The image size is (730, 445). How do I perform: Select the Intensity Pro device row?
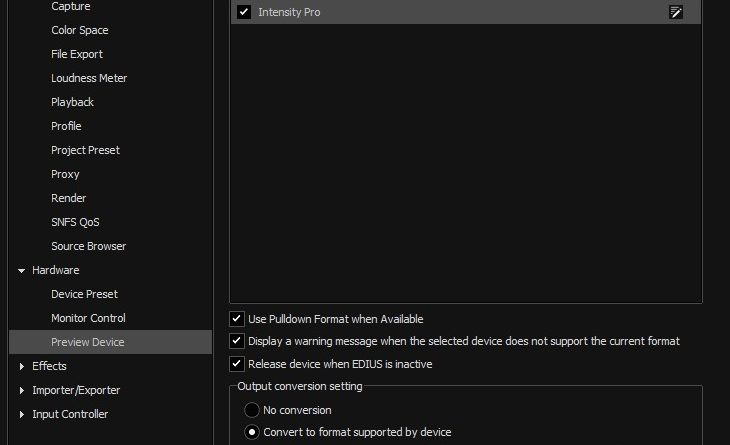pyautogui.click(x=466, y=12)
